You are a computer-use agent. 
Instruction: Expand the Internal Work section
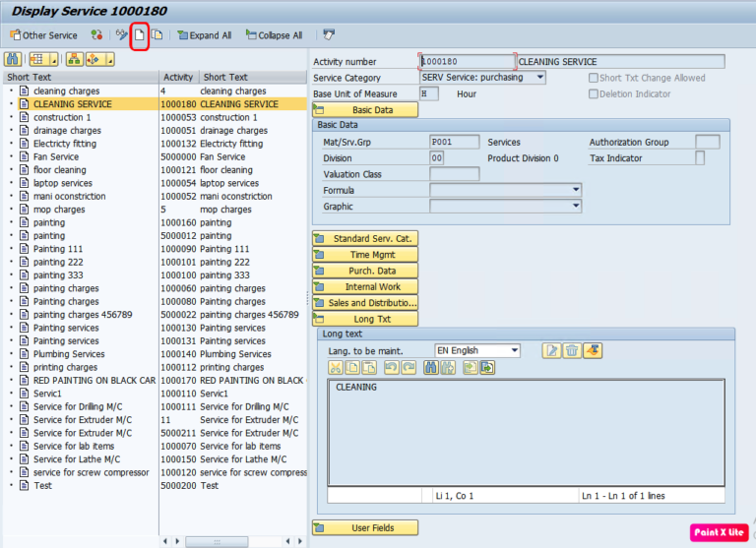click(365, 286)
